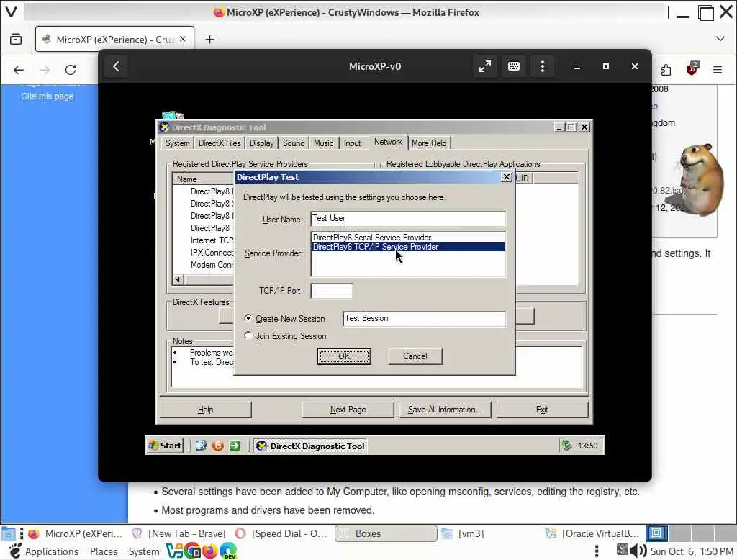The image size is (737, 560).
Task: Launch Edge Dev from the panel launcher
Action: (x=228, y=551)
